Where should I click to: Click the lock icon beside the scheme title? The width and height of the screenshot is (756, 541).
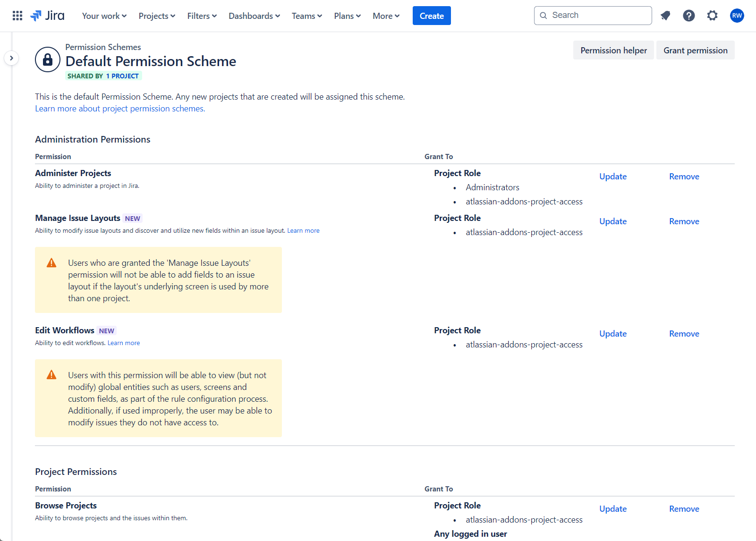tap(47, 59)
